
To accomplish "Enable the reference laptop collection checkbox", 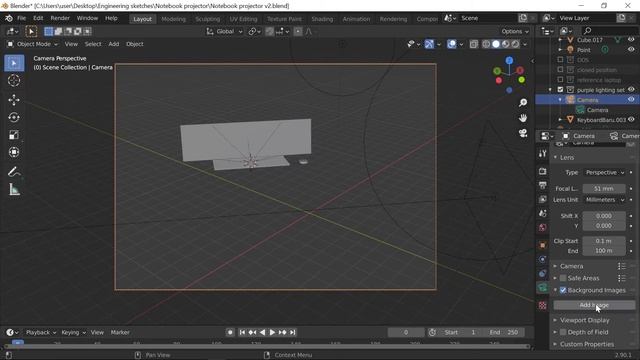I will (560, 80).
